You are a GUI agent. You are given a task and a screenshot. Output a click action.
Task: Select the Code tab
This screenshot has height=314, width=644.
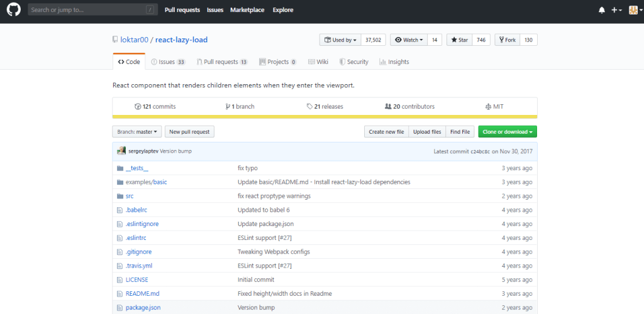(129, 62)
